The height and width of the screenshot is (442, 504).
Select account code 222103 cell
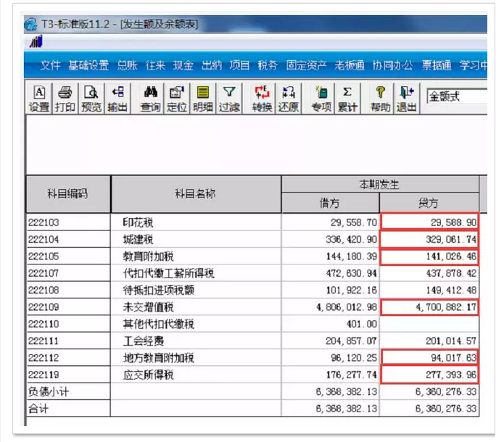click(68, 222)
